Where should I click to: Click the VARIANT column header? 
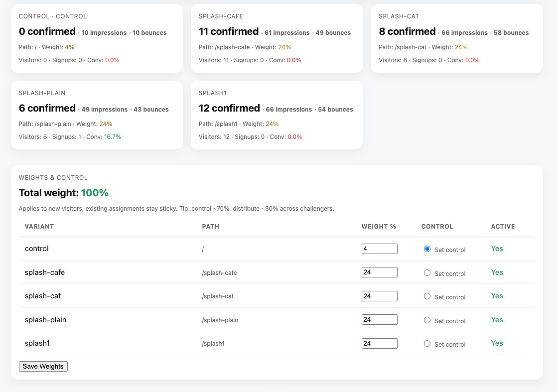(x=39, y=227)
